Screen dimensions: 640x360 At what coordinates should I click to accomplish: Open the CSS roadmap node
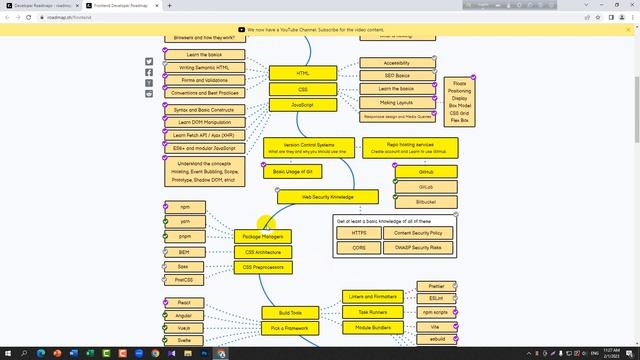pyautogui.click(x=303, y=89)
